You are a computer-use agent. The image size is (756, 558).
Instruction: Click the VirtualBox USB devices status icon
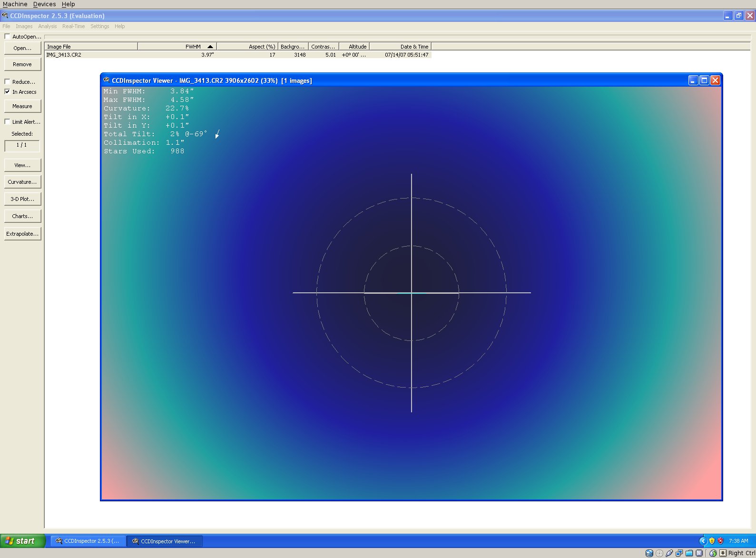click(x=669, y=553)
